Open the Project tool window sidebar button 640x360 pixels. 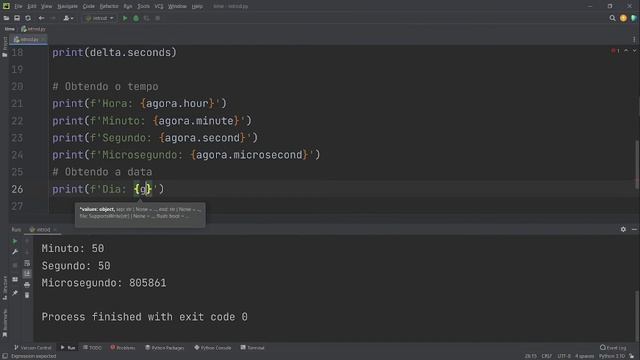4,46
